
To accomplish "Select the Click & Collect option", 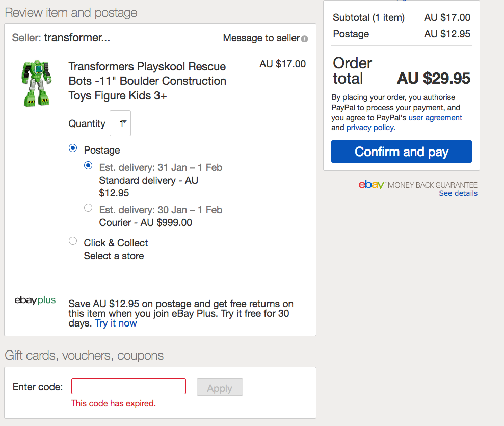I will point(73,241).
